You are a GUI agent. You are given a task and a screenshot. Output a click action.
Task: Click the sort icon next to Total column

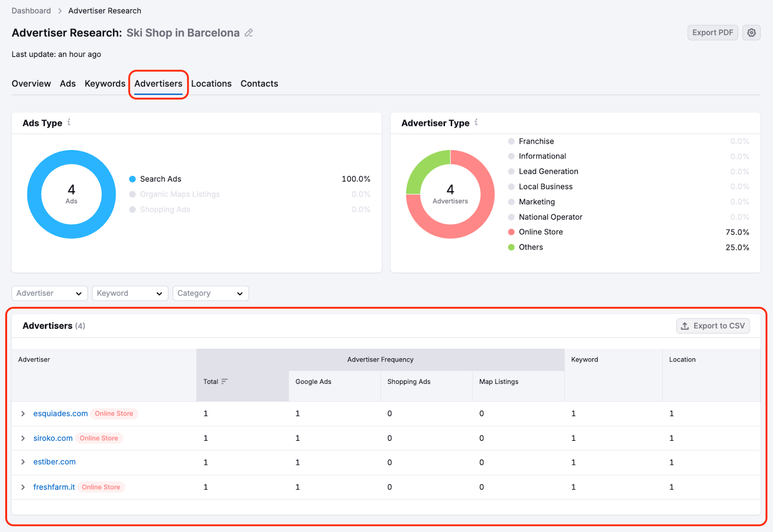click(225, 381)
